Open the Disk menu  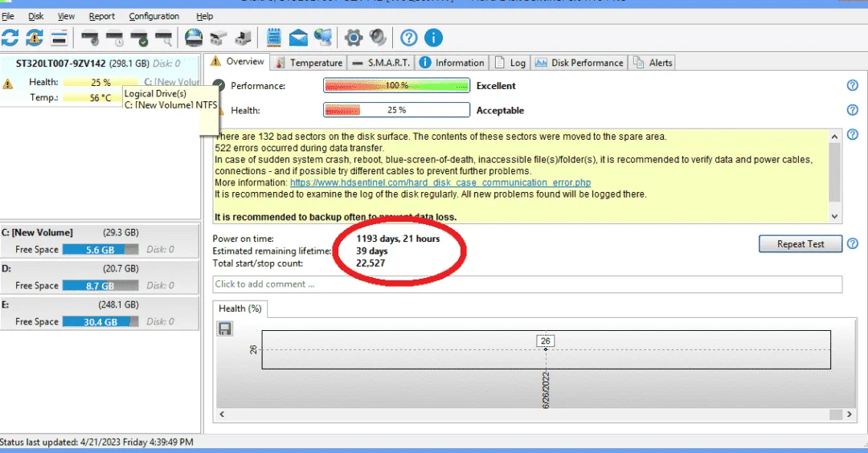click(36, 16)
